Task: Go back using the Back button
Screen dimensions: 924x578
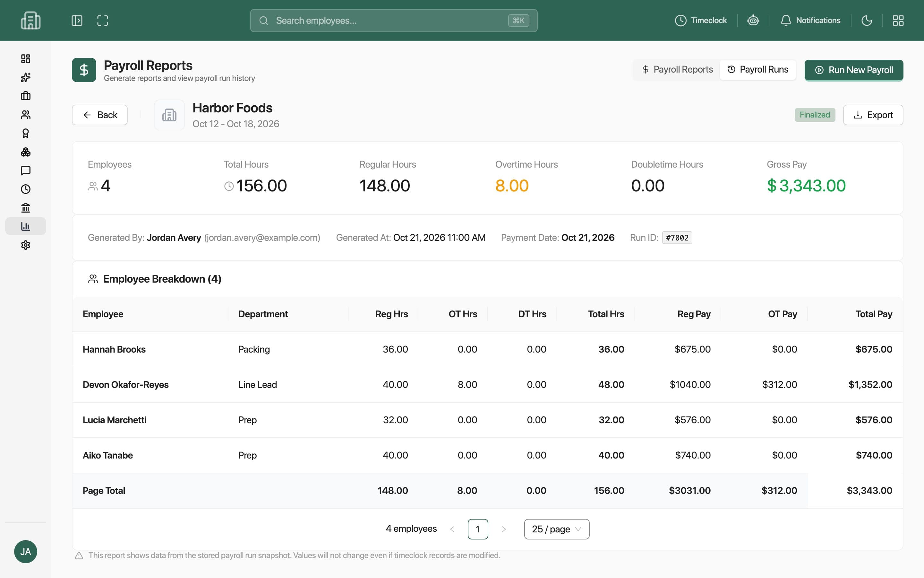Action: pyautogui.click(x=100, y=115)
